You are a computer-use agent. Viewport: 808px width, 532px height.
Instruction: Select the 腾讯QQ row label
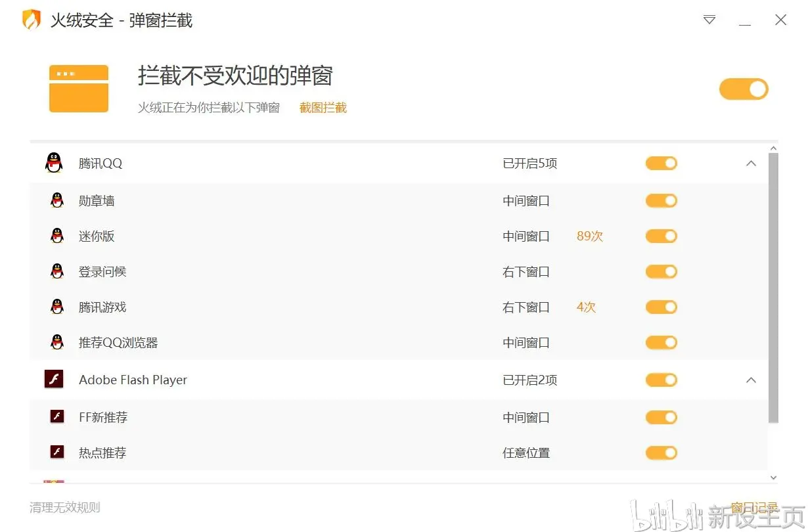[x=101, y=164]
